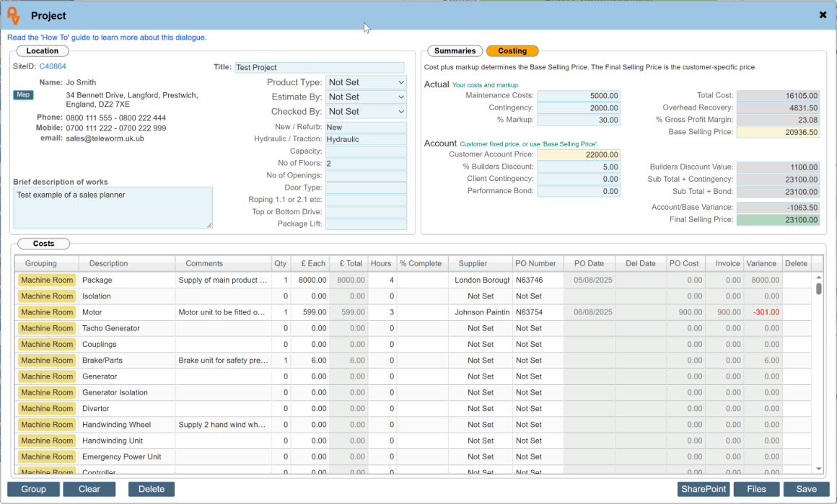Click the -301.00 variance value
Screen dimensions: 837x504
click(766, 312)
